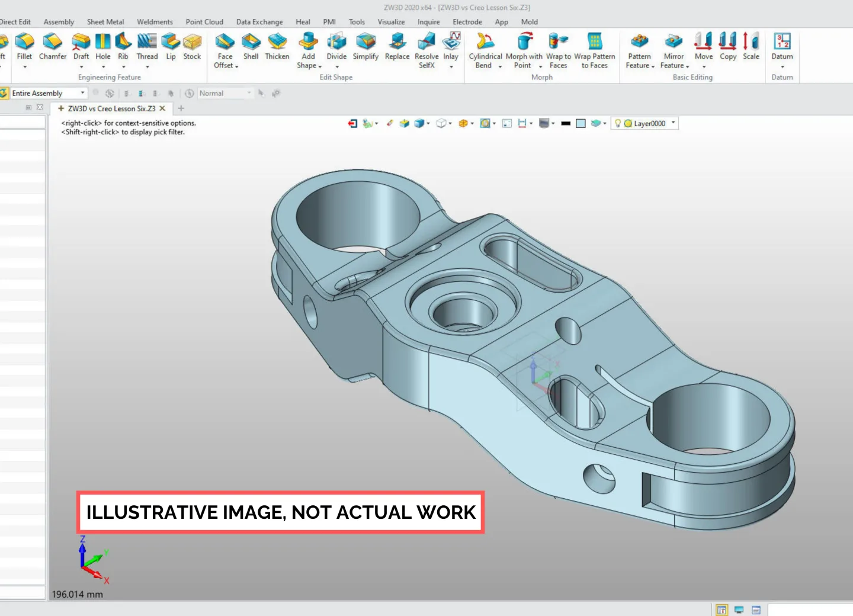
Task: Open the Thread tool
Action: (147, 46)
